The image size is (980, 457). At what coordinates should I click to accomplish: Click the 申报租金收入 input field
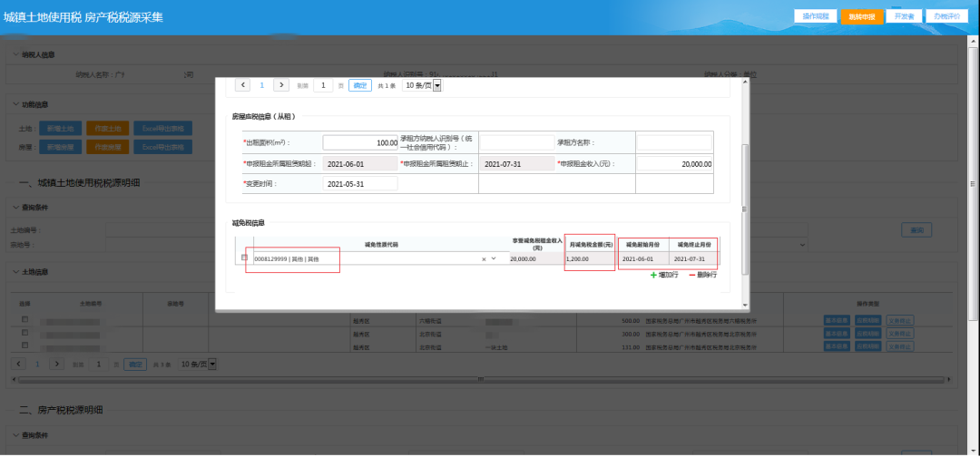click(673, 163)
